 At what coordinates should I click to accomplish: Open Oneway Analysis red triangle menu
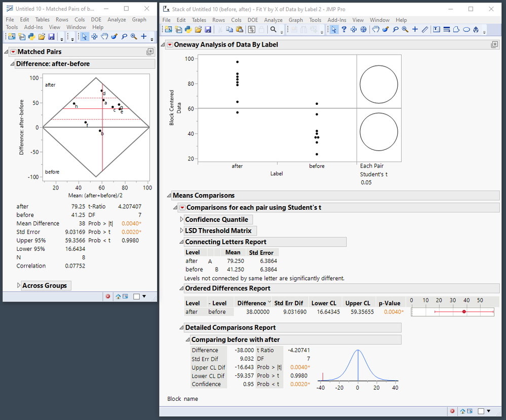tap(170, 45)
